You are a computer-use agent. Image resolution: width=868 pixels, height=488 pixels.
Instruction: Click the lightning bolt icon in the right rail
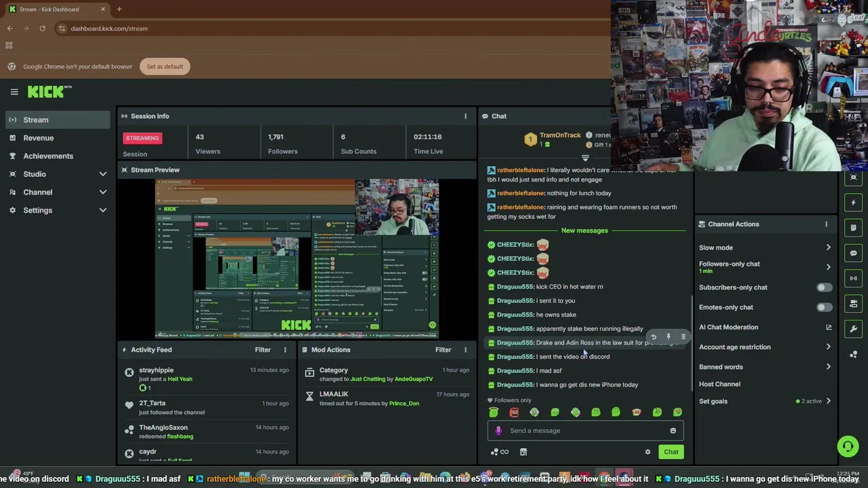854,203
